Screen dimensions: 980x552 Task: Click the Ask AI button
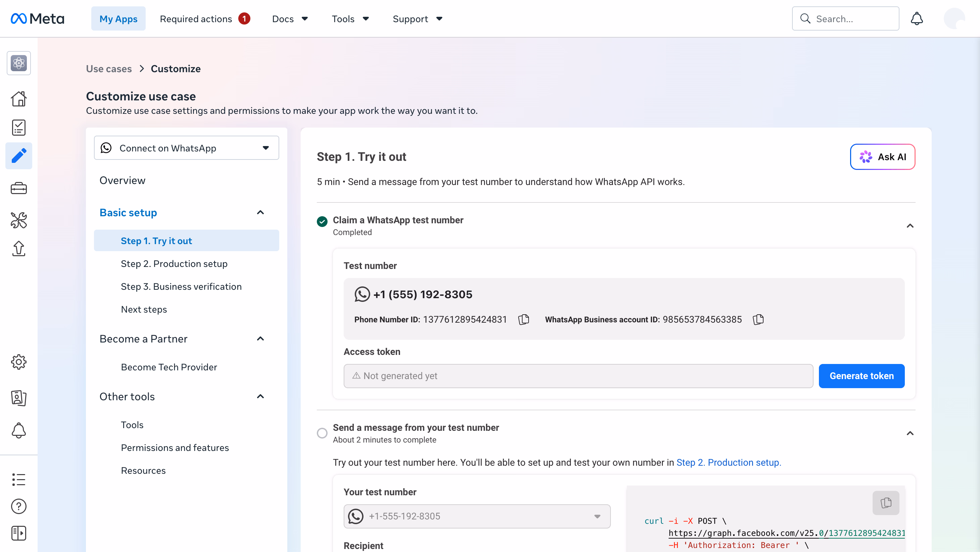pyautogui.click(x=883, y=156)
